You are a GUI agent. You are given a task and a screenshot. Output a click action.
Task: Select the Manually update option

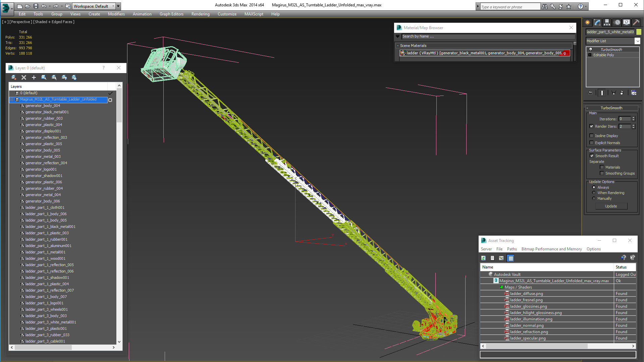(594, 198)
